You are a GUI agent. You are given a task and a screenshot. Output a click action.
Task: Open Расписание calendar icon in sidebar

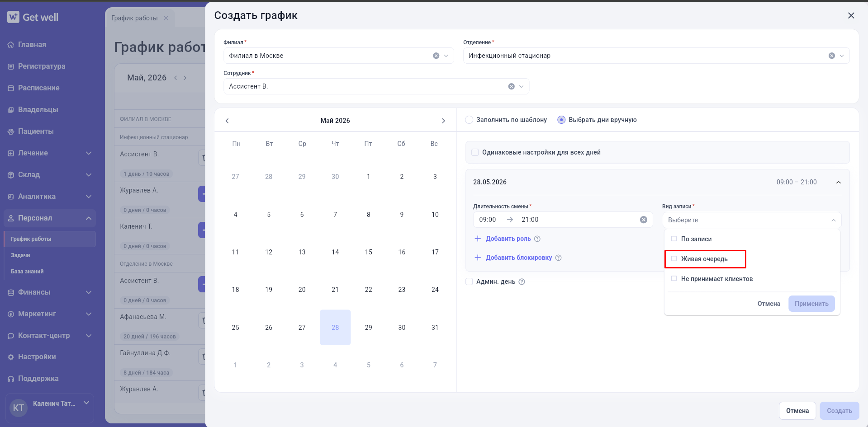tap(11, 88)
